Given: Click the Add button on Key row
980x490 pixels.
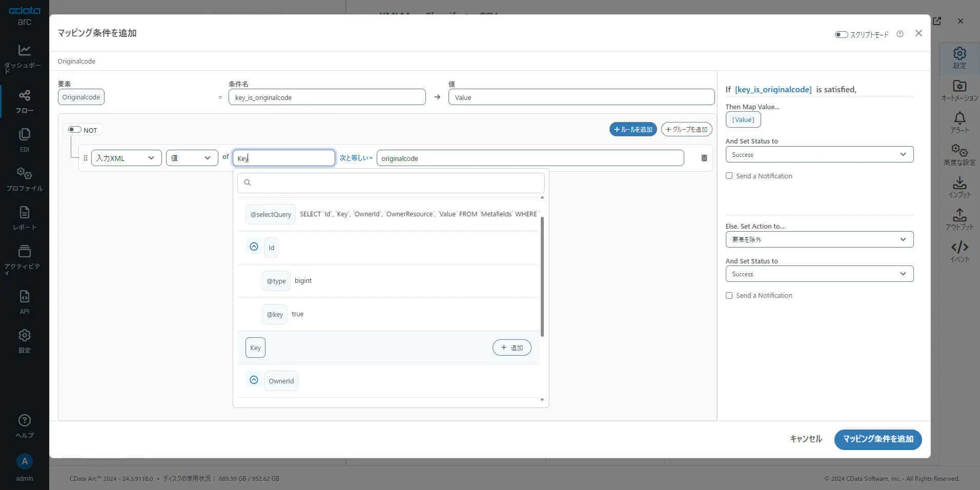Looking at the screenshot, I should click(512, 348).
